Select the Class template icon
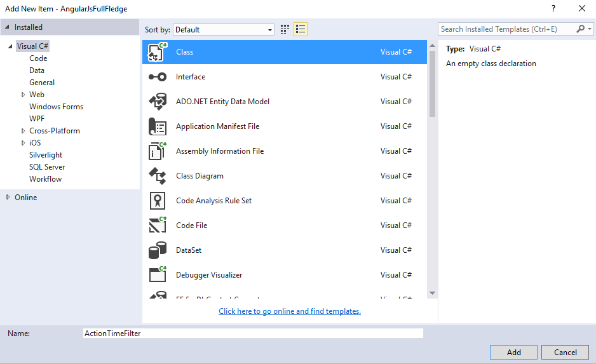 click(x=158, y=52)
